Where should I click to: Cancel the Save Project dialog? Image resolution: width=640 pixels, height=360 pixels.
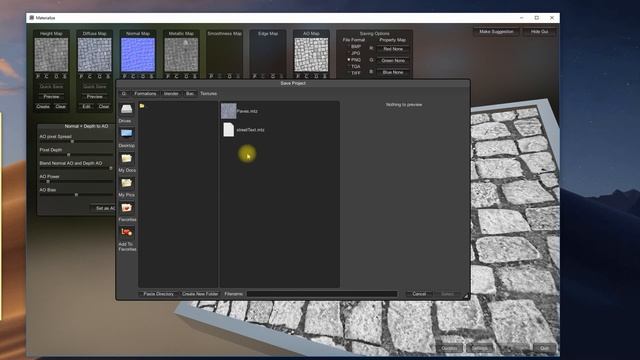coord(419,294)
